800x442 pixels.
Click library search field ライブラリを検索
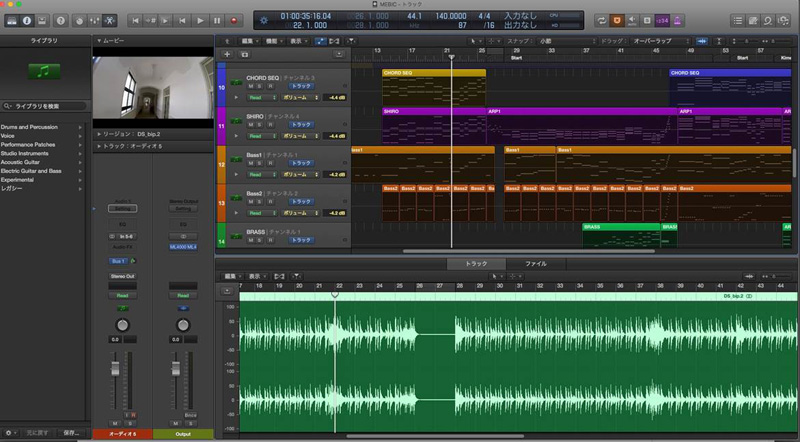point(44,106)
